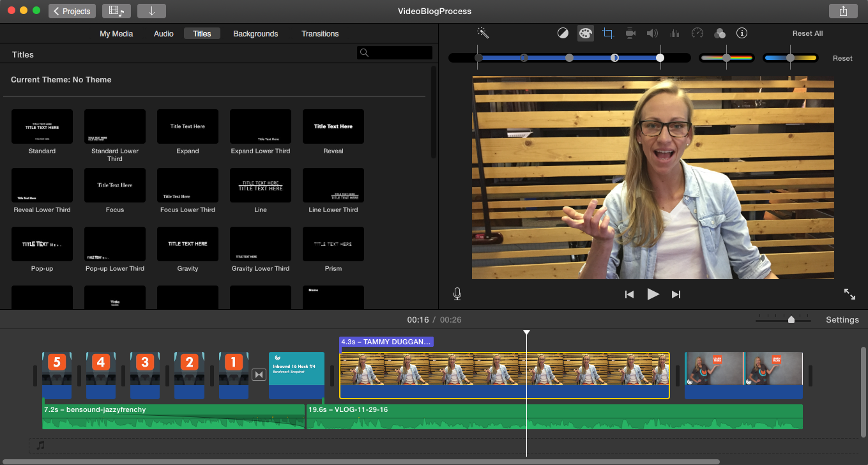Select the Stabilization camera icon
The width and height of the screenshot is (868, 465).
pyautogui.click(x=630, y=33)
